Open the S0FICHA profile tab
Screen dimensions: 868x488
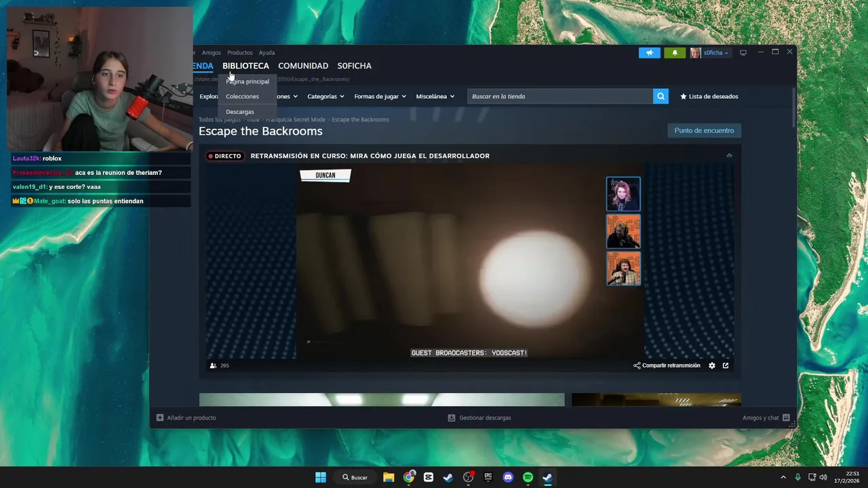354,66
